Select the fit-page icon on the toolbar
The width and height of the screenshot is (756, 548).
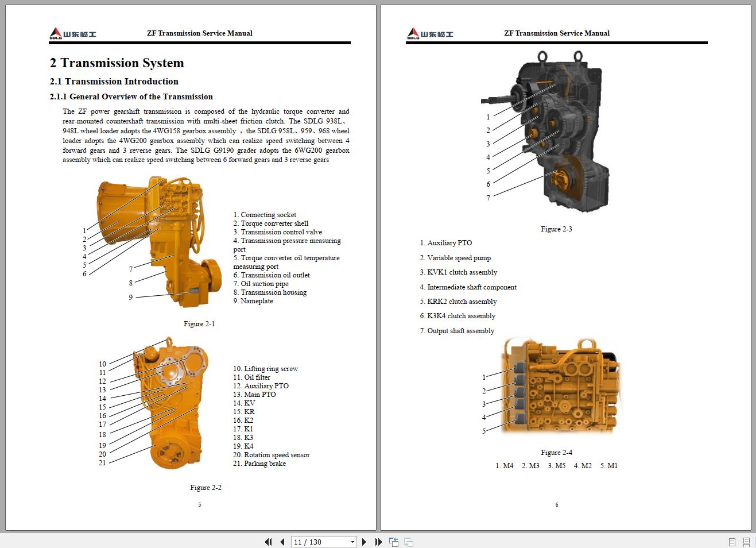394,542
